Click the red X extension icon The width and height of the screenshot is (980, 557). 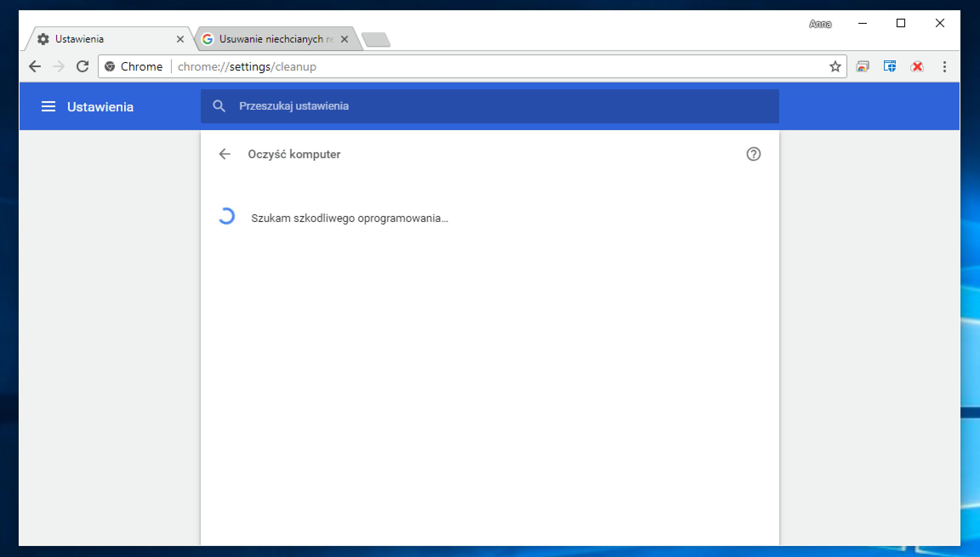(917, 66)
